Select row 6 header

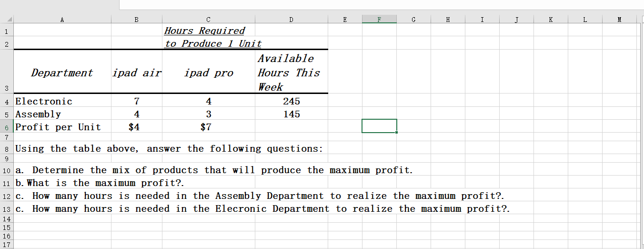click(x=7, y=127)
